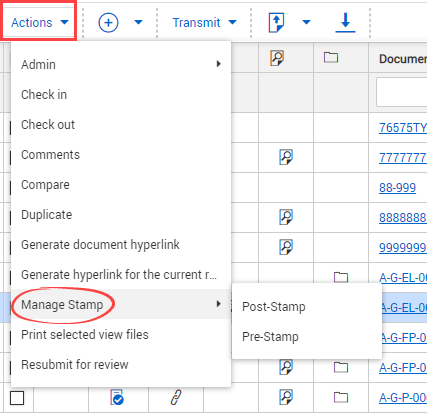The image size is (427, 413).
Task: Open the Actions dropdown menu
Action: click(x=39, y=22)
